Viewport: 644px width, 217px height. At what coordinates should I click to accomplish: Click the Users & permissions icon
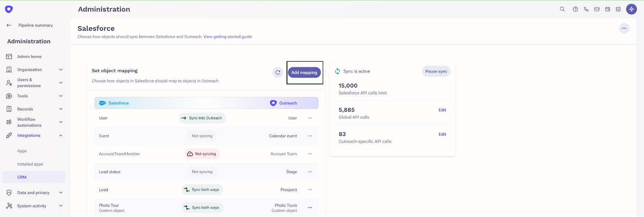(x=9, y=83)
